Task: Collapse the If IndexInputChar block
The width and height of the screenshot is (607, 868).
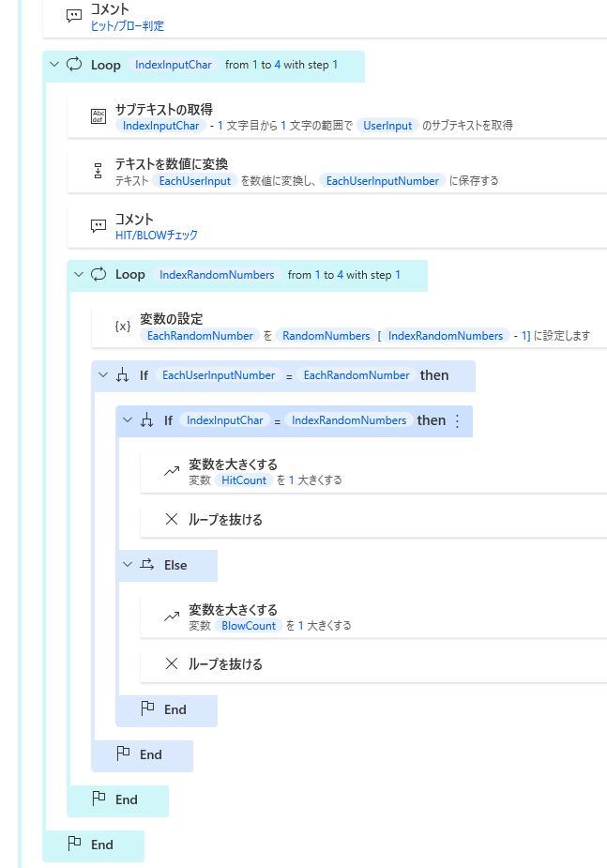Action: pyautogui.click(x=128, y=420)
